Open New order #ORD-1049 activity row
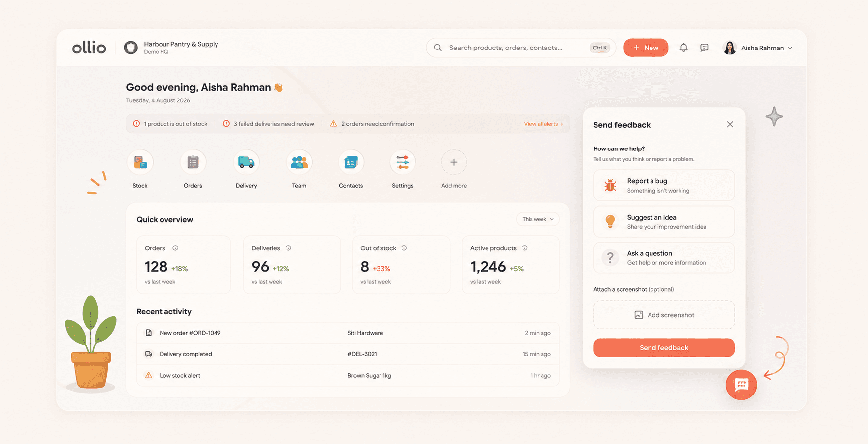This screenshot has height=444, width=868. (348, 333)
